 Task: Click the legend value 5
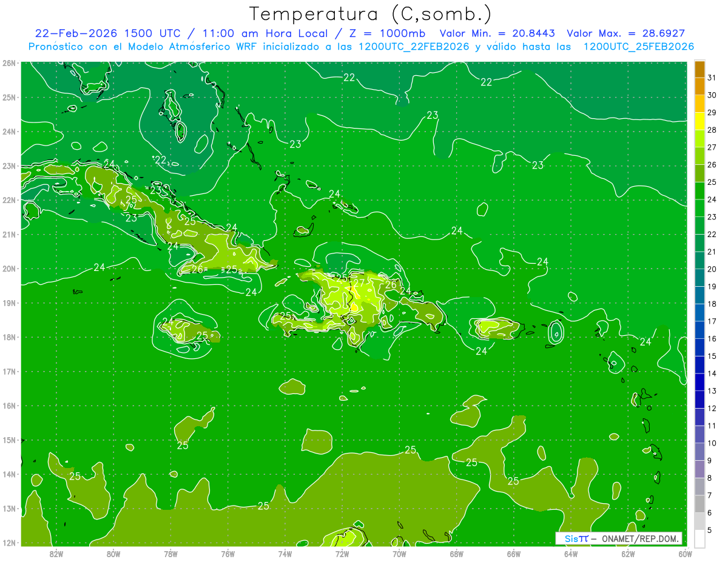[710, 530]
